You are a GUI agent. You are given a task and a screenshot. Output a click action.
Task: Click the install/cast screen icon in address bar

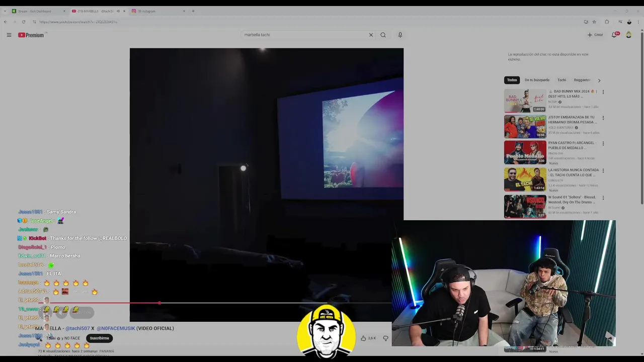[586, 22]
